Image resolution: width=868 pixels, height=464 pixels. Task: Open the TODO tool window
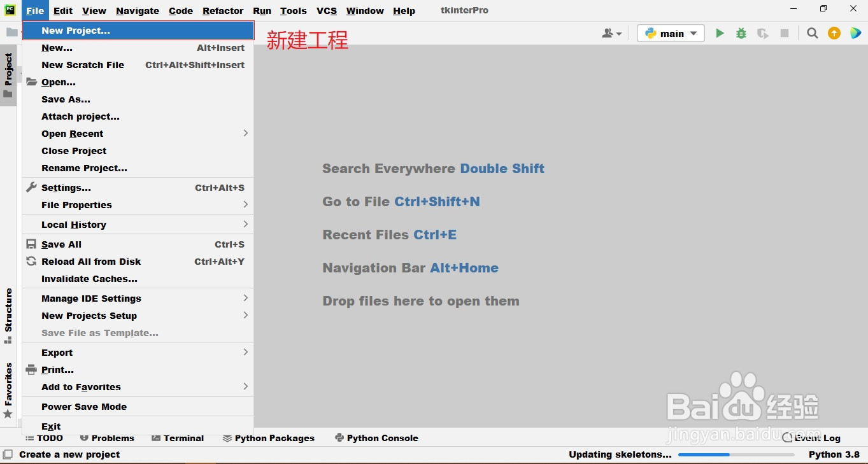pyautogui.click(x=44, y=438)
